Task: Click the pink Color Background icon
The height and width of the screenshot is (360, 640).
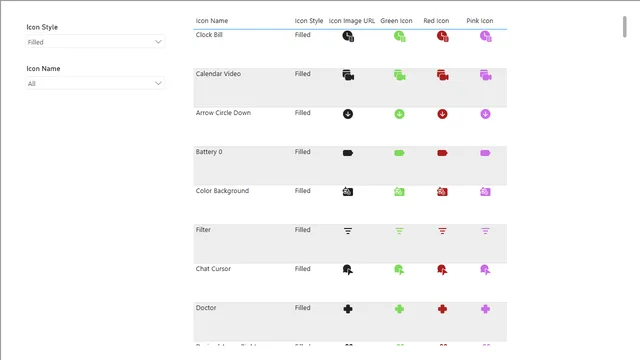Action: [x=485, y=191]
